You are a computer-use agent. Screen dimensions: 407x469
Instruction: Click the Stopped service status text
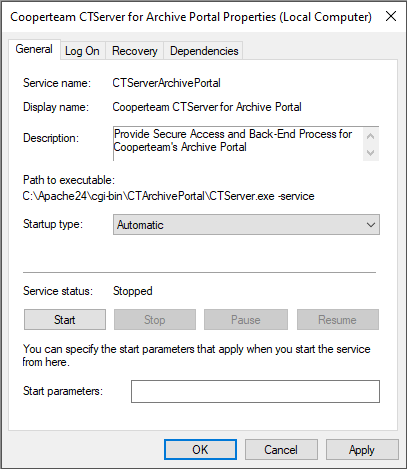[x=133, y=291]
